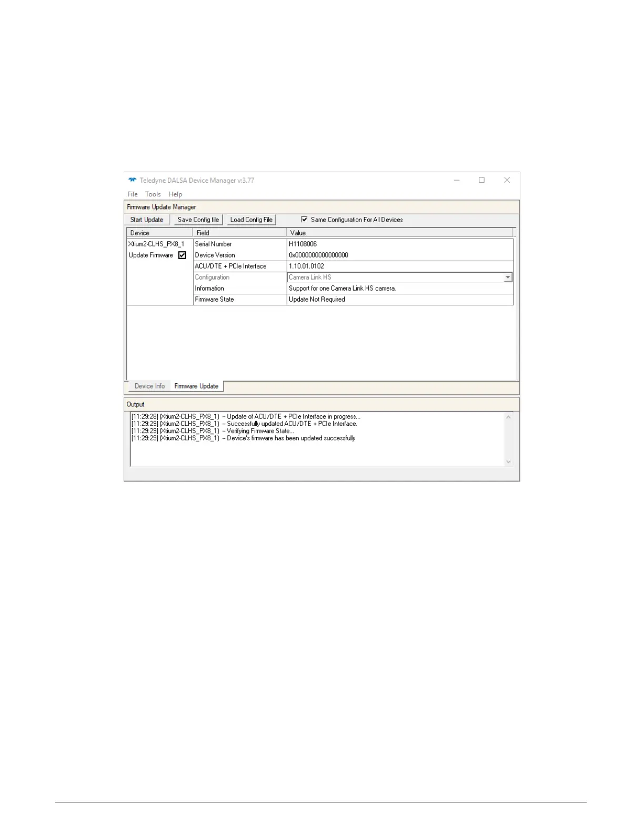Click the Value column header
The image size is (644, 834).
(400, 233)
